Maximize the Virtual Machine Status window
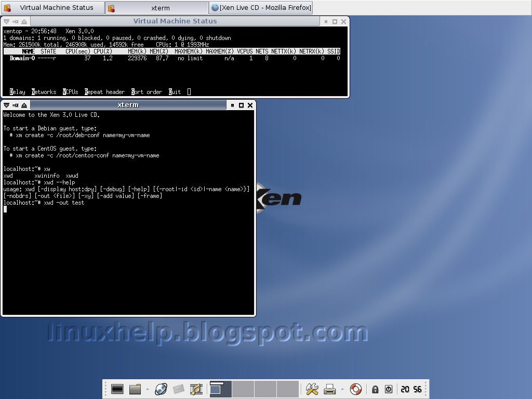The image size is (532, 399). click(x=335, y=21)
